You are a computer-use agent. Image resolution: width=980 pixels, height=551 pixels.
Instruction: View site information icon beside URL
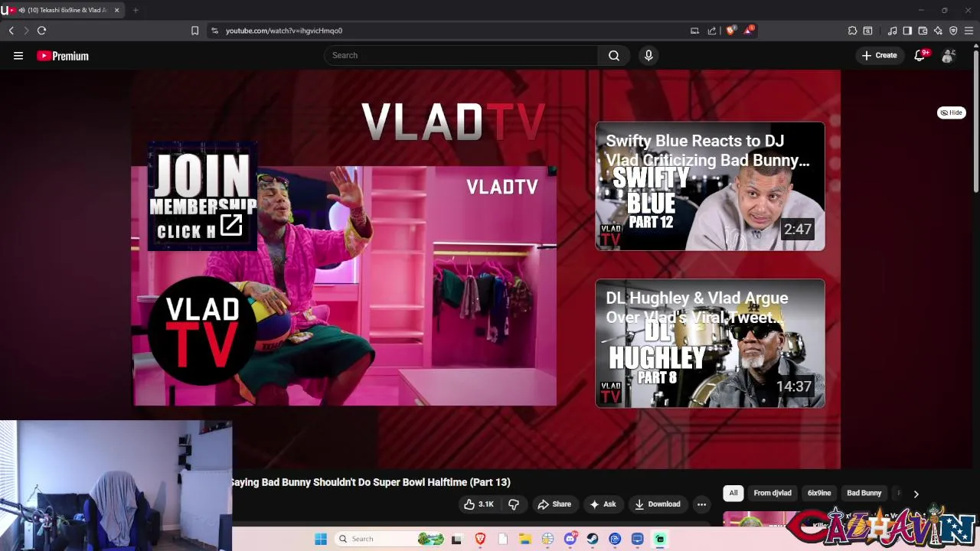tap(214, 31)
